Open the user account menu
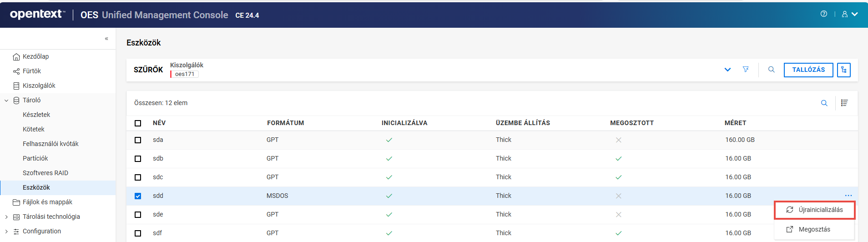This screenshot has height=242, width=868. [x=849, y=14]
